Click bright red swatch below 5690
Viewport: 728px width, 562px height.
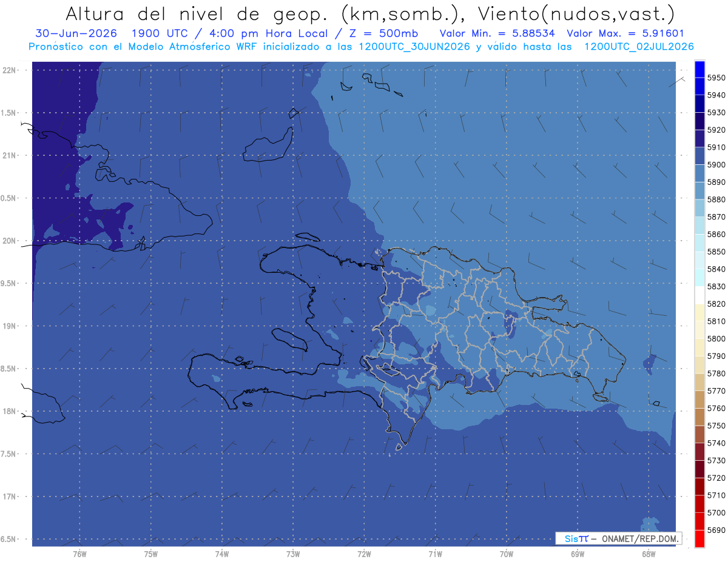[x=699, y=538]
